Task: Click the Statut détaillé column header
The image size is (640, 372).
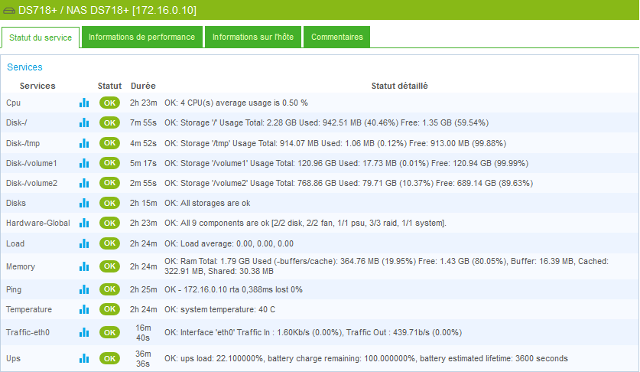Action: pyautogui.click(x=399, y=86)
